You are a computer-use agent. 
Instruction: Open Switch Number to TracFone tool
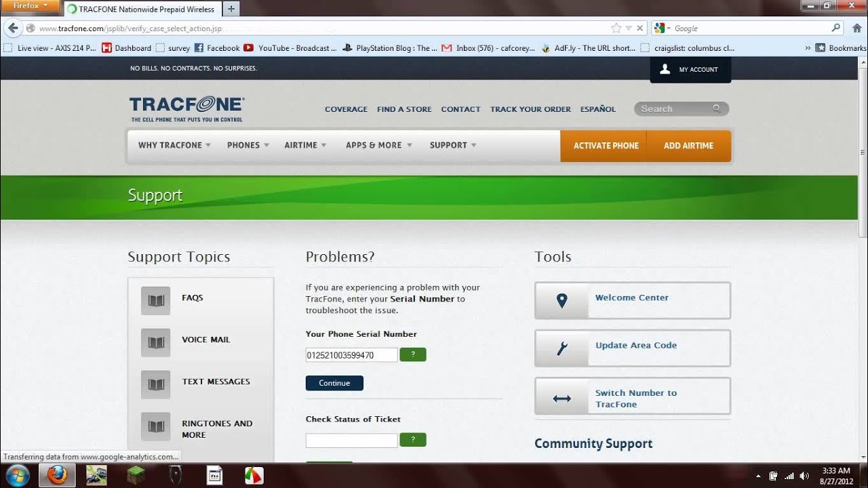632,396
